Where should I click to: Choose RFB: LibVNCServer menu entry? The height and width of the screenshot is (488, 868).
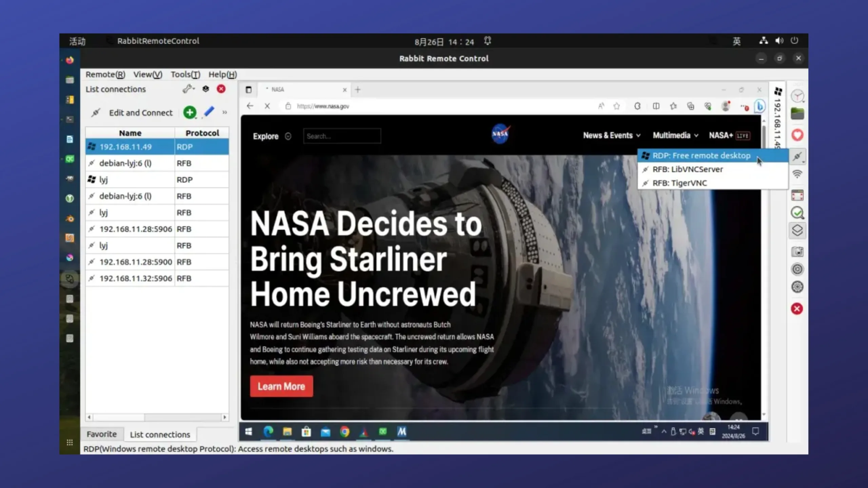[x=713, y=169]
